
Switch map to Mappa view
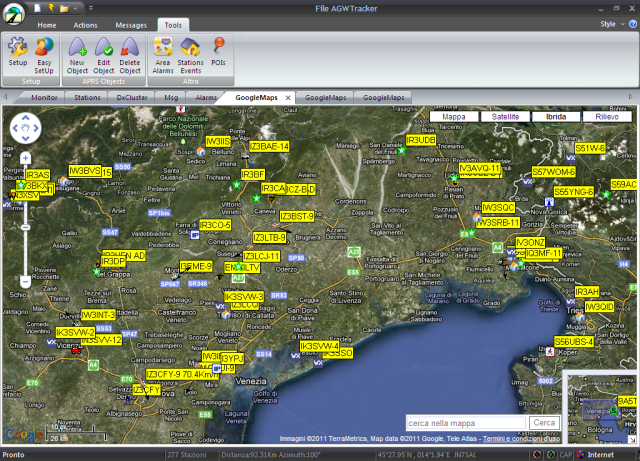click(453, 117)
